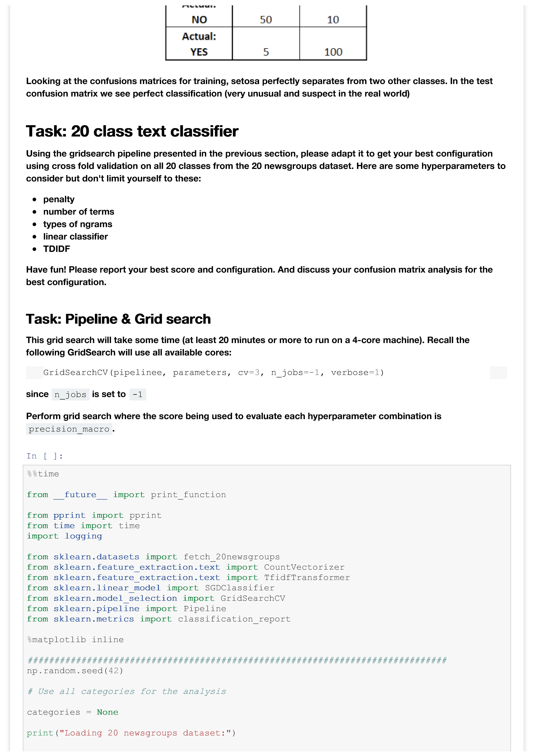Click the "categories = None" code line
This screenshot has height=756, width=534.
coord(72,712)
